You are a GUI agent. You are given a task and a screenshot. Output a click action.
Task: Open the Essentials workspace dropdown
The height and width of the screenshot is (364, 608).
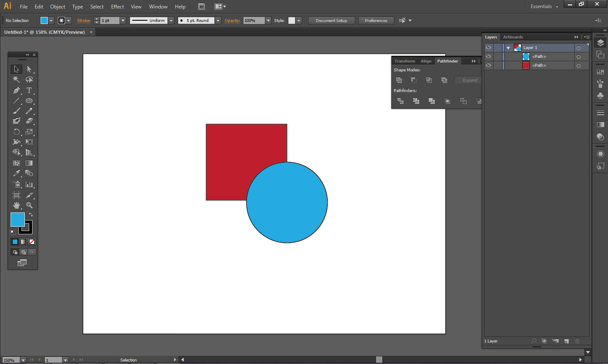tap(544, 6)
